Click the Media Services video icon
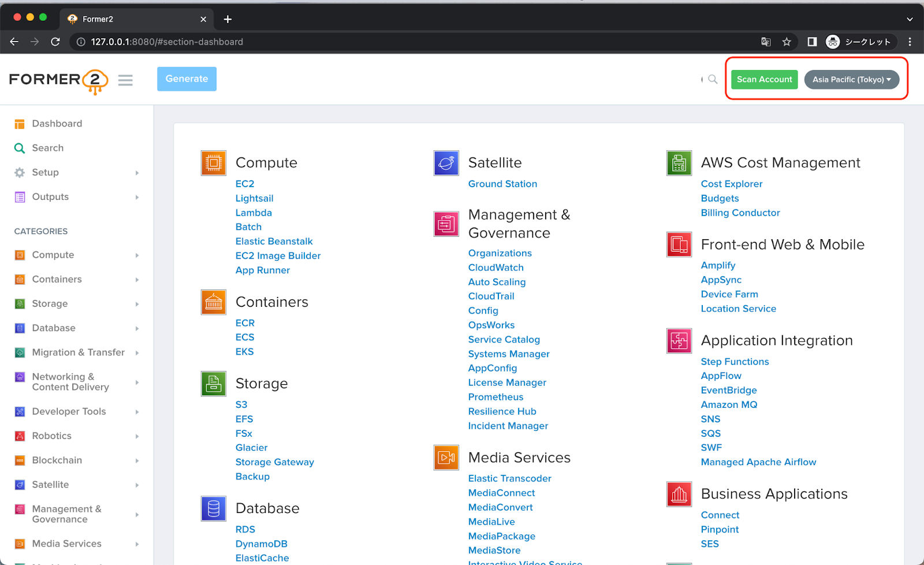924x565 pixels. (x=445, y=457)
